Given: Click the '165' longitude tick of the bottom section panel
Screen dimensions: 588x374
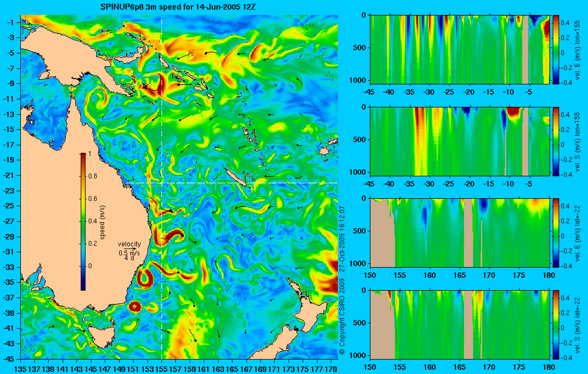Looking at the screenshot, I should coord(459,367).
